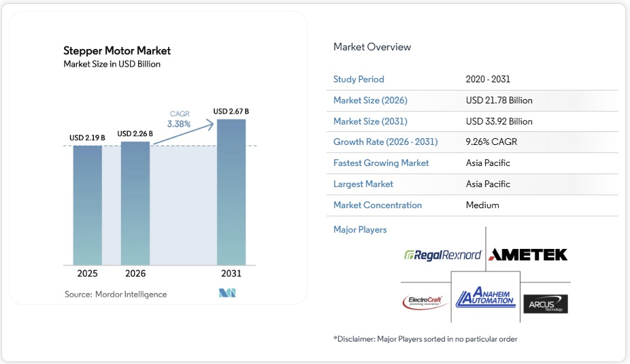Click the Study Period row label
Screen dimensions: 630x364
[x=359, y=80]
